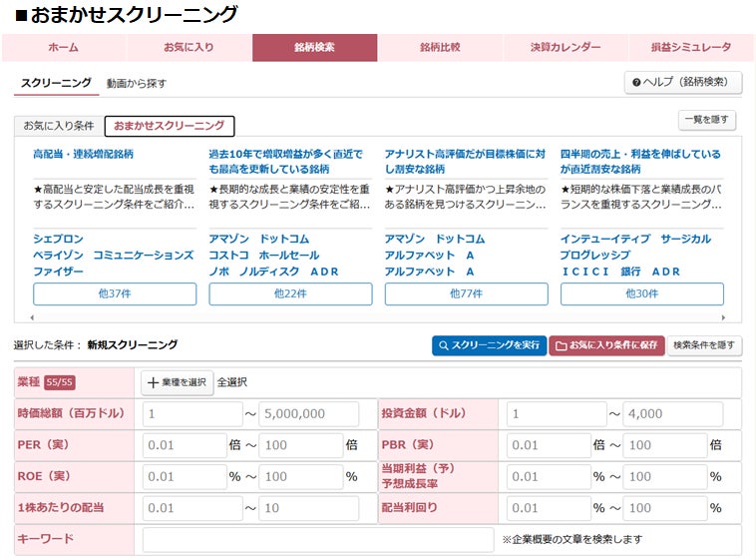The height and width of the screenshot is (560, 756).
Task: Open the コストコ ホールセール stock link
Action: pyautogui.click(x=264, y=256)
